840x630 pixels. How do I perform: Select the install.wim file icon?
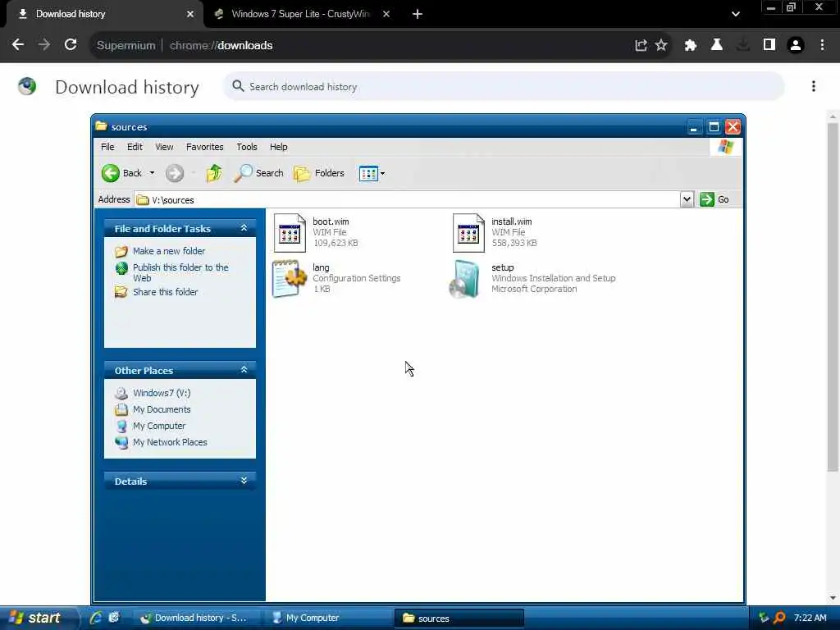(468, 233)
